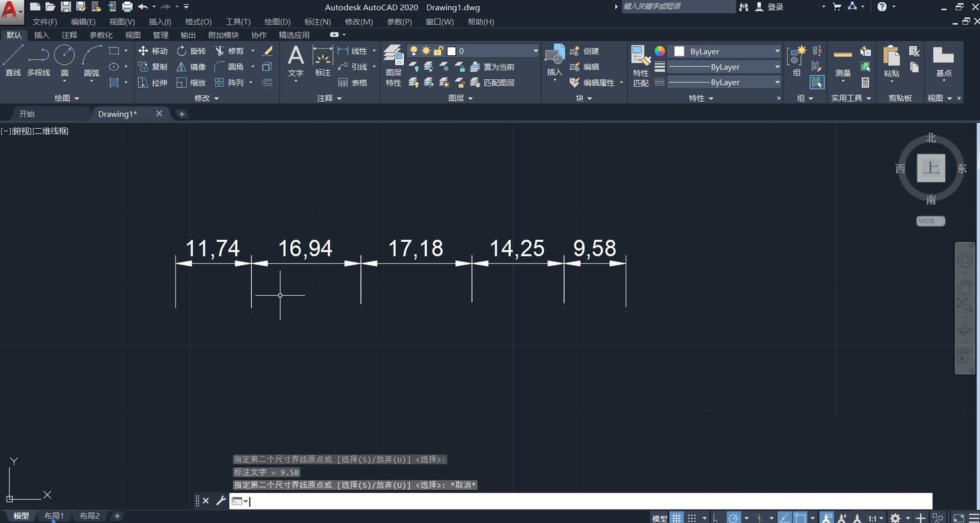Image resolution: width=980 pixels, height=523 pixels.
Task: Click the white layer color swatch
Action: tap(451, 51)
